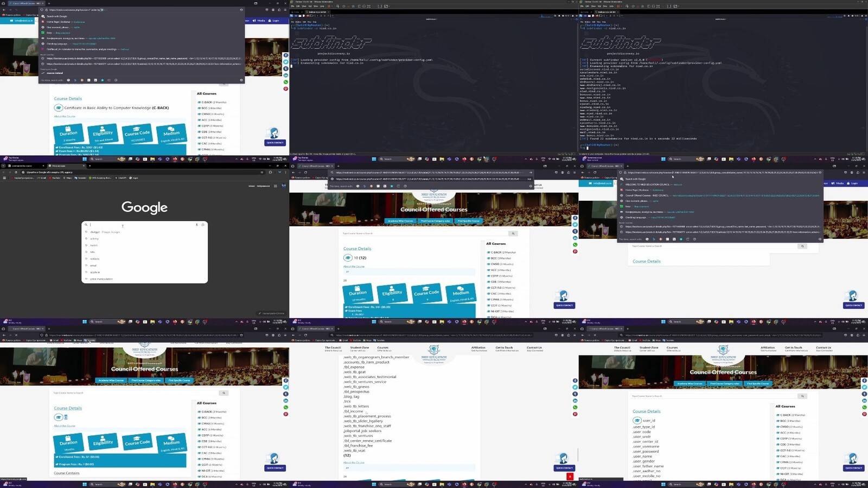Open the Windows Start button in the Google frame's taskbar

click(85, 321)
